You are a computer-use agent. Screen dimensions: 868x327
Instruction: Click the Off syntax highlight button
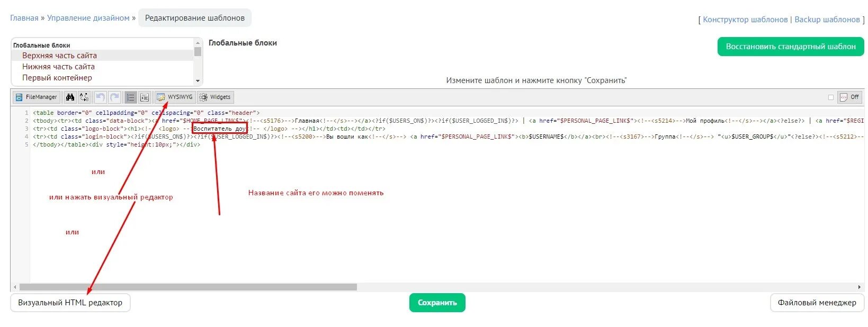(849, 97)
